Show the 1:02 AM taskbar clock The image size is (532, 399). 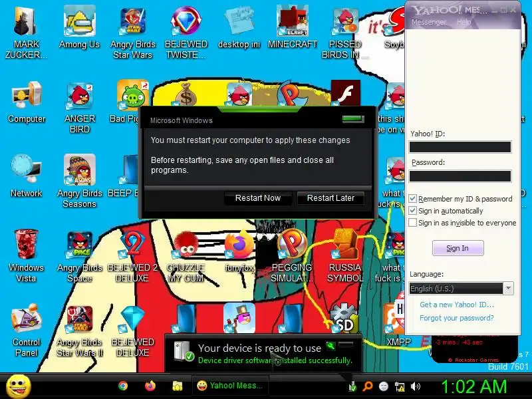coord(473,386)
